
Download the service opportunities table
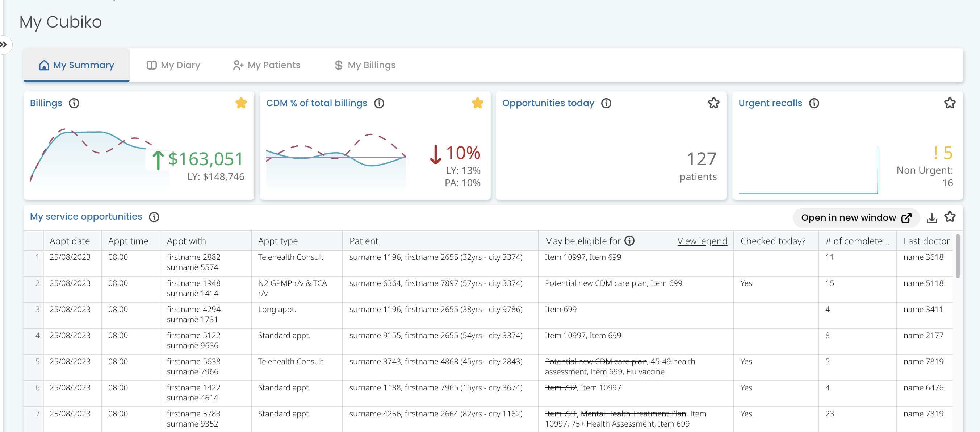coord(931,218)
